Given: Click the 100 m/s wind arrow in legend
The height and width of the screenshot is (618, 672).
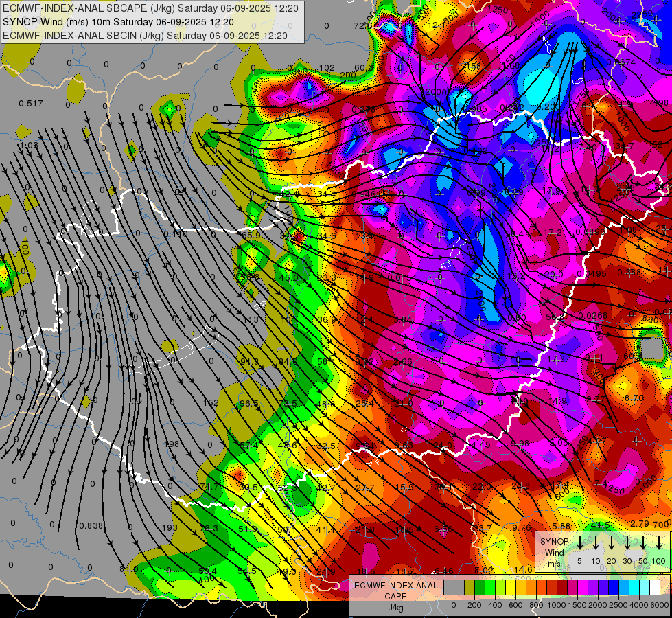Looking at the screenshot, I should 659,542.
